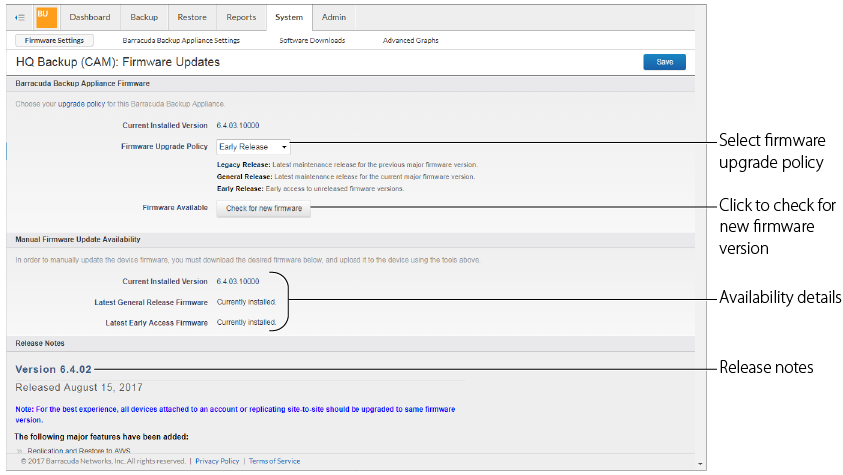Screen dimensions: 843x475
Task: Click the blue Save button
Action: pos(665,62)
